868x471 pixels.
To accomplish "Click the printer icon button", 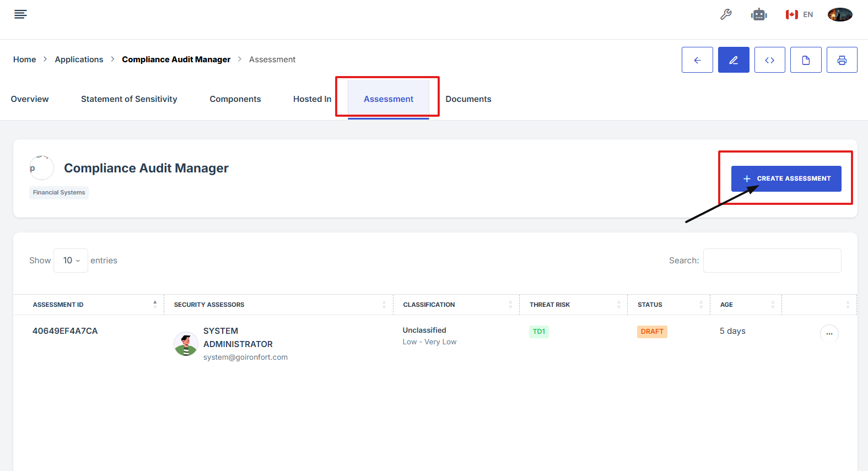I will click(842, 60).
